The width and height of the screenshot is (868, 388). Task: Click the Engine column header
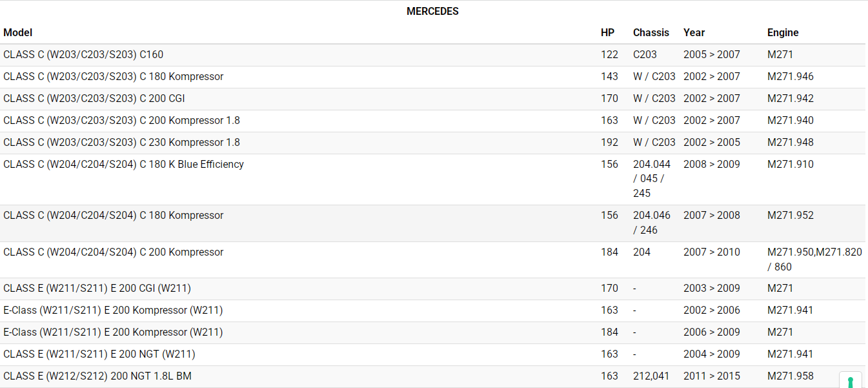(x=782, y=32)
